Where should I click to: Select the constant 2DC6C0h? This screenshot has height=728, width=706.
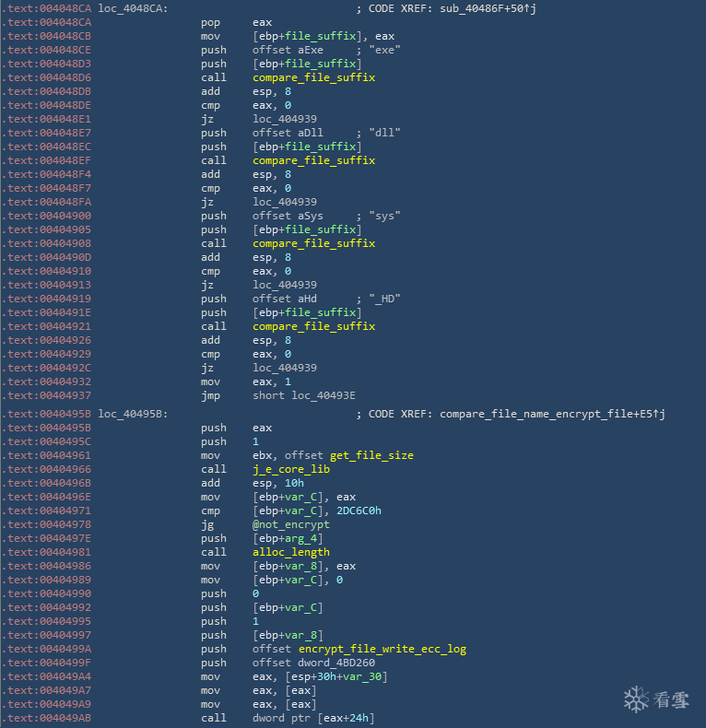(359, 511)
